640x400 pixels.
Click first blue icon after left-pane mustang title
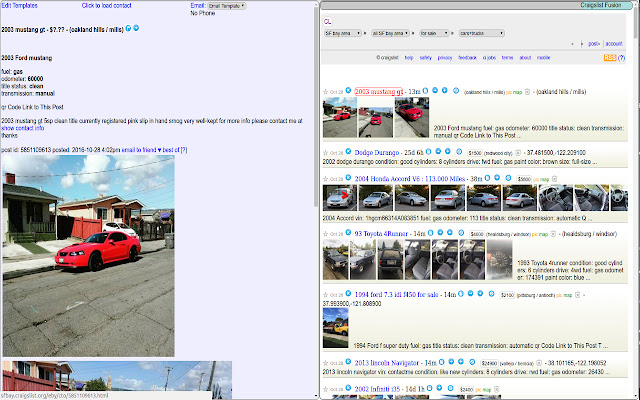128,28
